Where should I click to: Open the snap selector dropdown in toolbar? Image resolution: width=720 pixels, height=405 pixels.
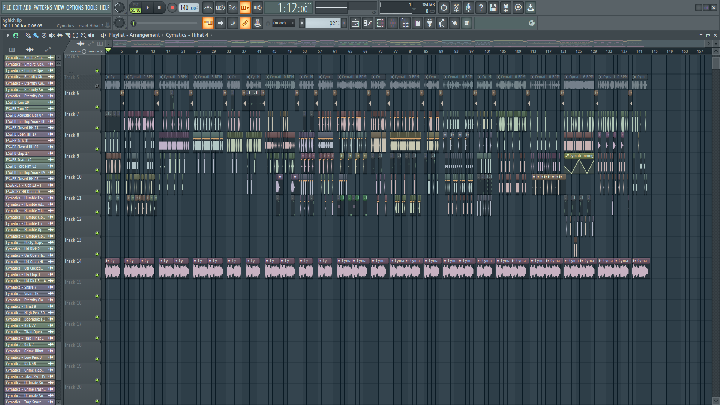point(283,23)
